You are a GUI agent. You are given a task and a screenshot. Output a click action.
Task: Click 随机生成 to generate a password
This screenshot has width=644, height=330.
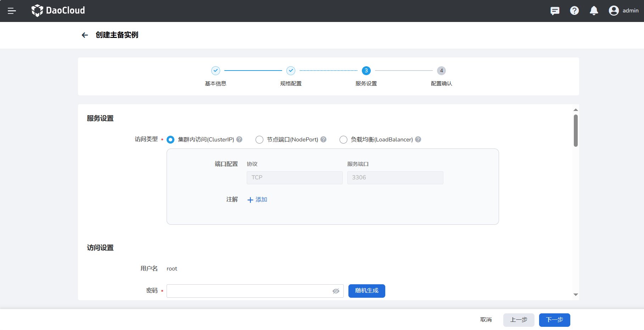pos(366,291)
